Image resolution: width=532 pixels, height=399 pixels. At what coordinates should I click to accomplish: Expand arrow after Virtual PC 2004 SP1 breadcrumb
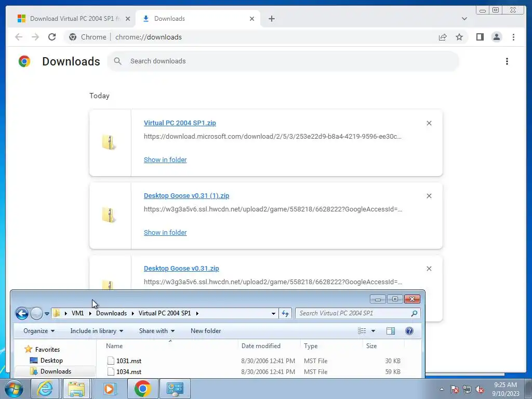197,313
